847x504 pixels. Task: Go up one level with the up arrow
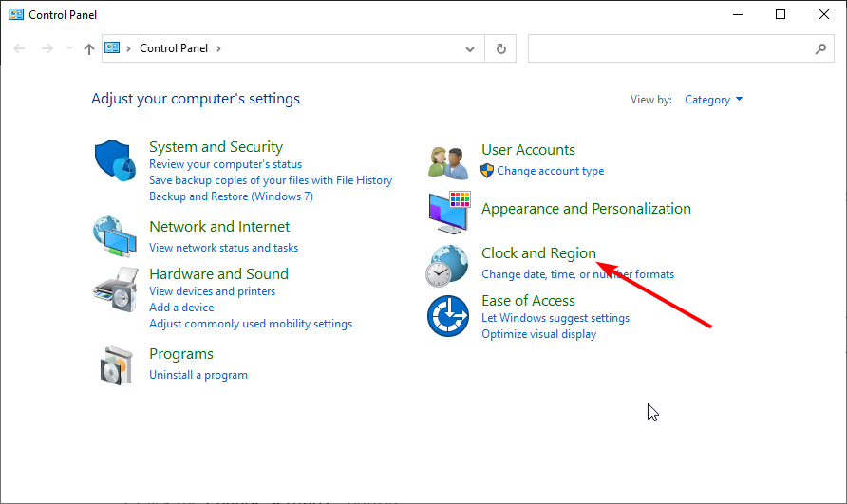[89, 49]
